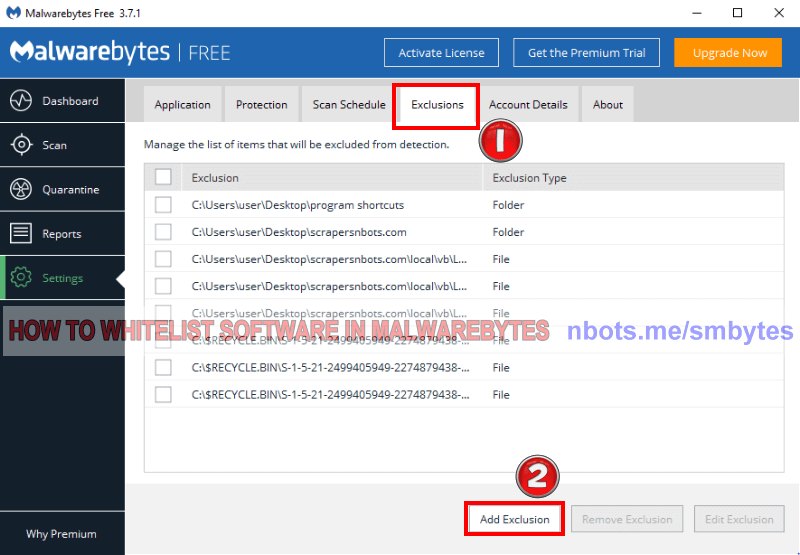Maximize the Malwarebytes window
Viewport: 800px width, 555px height.
(737, 13)
